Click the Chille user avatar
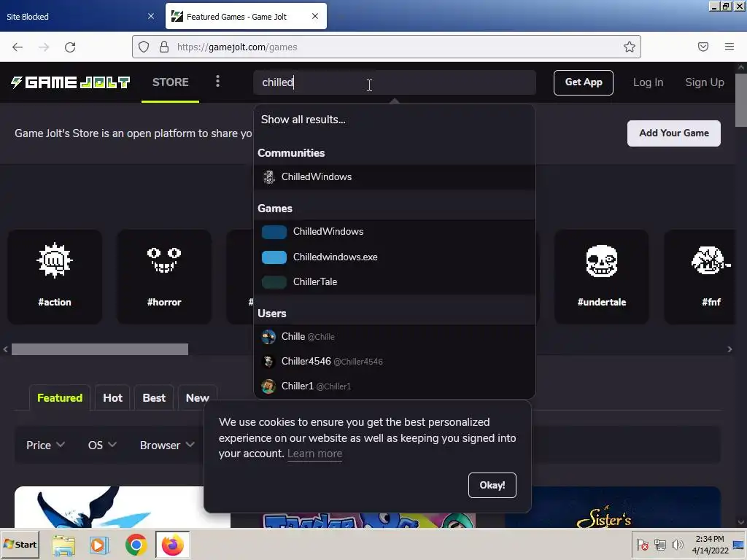Viewport: 747px width, 560px height. point(268,337)
